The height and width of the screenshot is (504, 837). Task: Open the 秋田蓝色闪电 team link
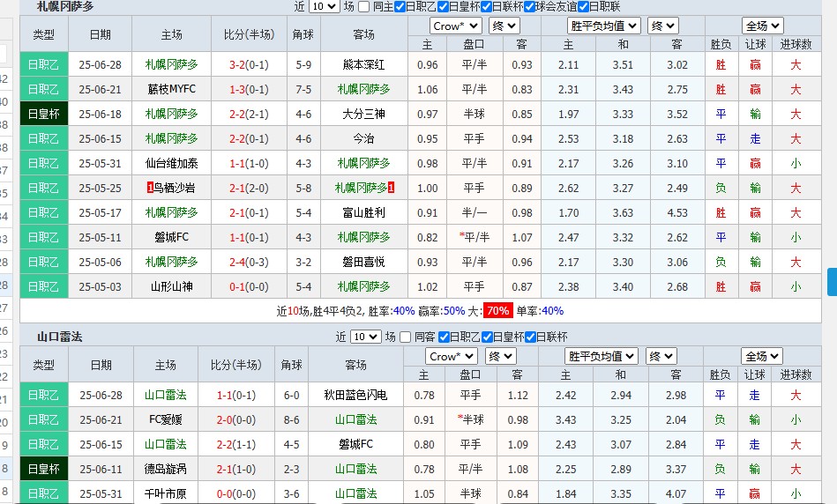coord(355,395)
